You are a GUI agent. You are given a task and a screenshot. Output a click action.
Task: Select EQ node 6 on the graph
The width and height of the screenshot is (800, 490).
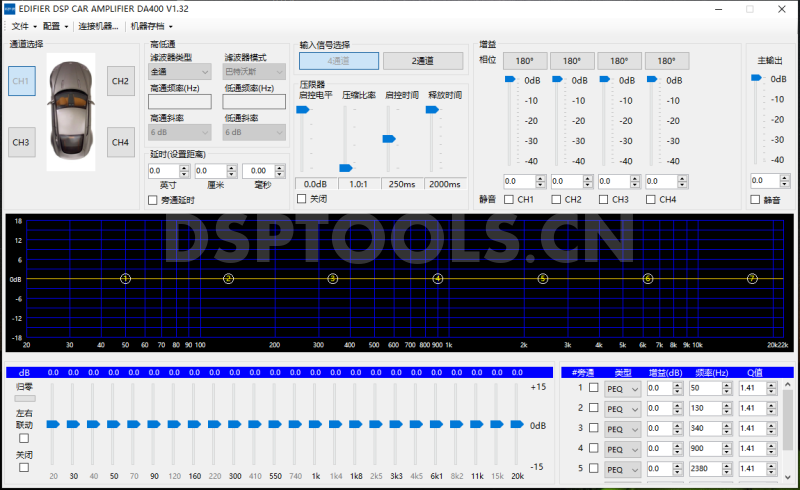tap(648, 279)
